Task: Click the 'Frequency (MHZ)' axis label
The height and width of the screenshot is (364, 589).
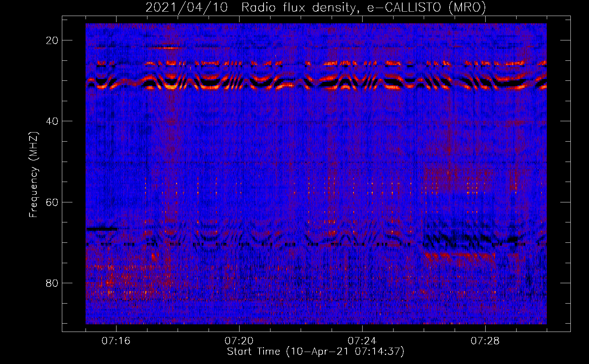Action: pyautogui.click(x=33, y=175)
